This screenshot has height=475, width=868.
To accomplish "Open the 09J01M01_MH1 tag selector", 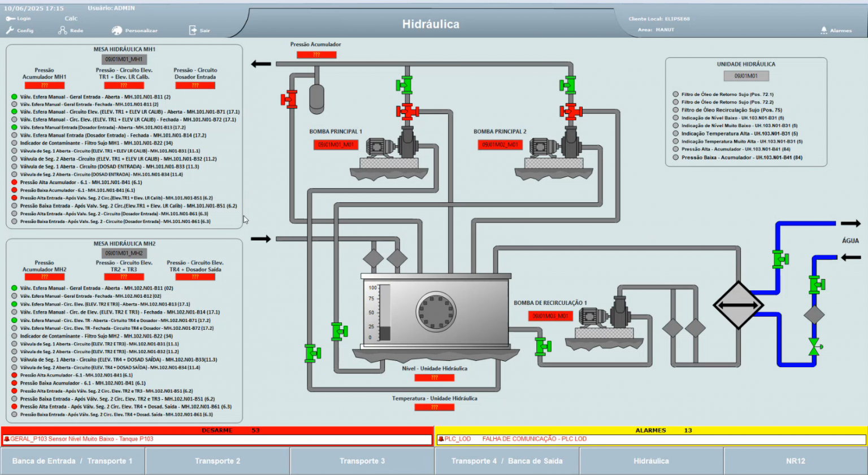I will click(123, 59).
